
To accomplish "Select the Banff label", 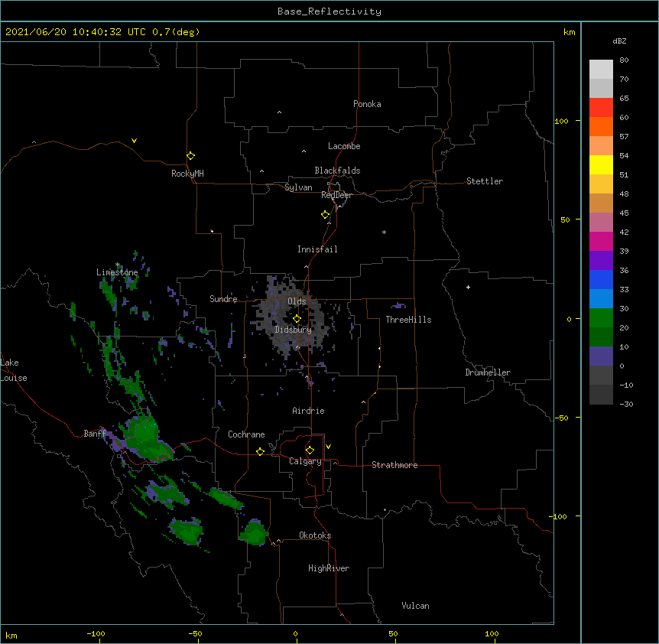I will tap(95, 434).
